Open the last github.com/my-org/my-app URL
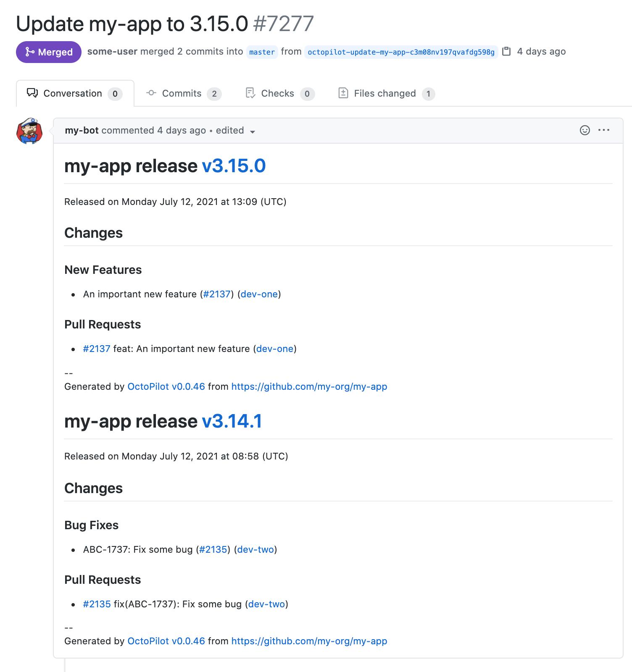Viewport: 632px width, 672px height. 309,641
